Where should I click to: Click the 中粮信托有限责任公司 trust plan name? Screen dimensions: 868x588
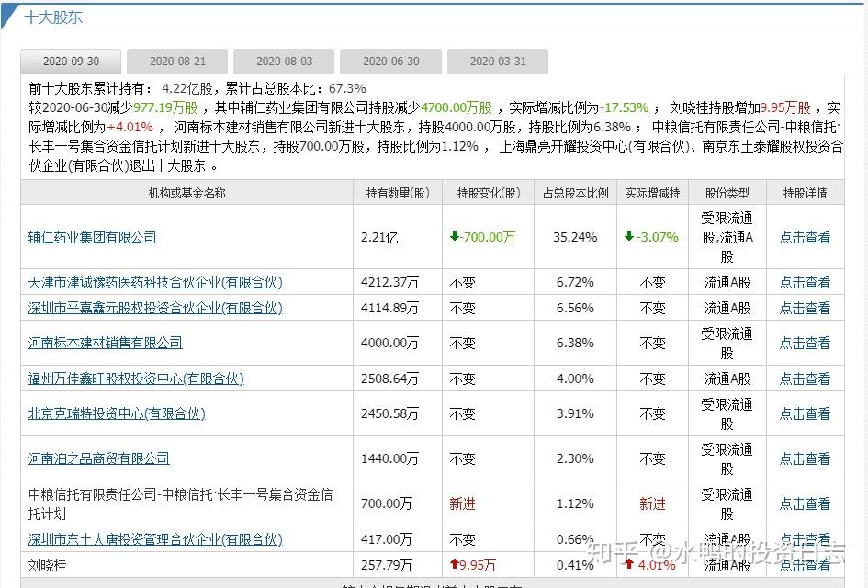tap(180, 503)
